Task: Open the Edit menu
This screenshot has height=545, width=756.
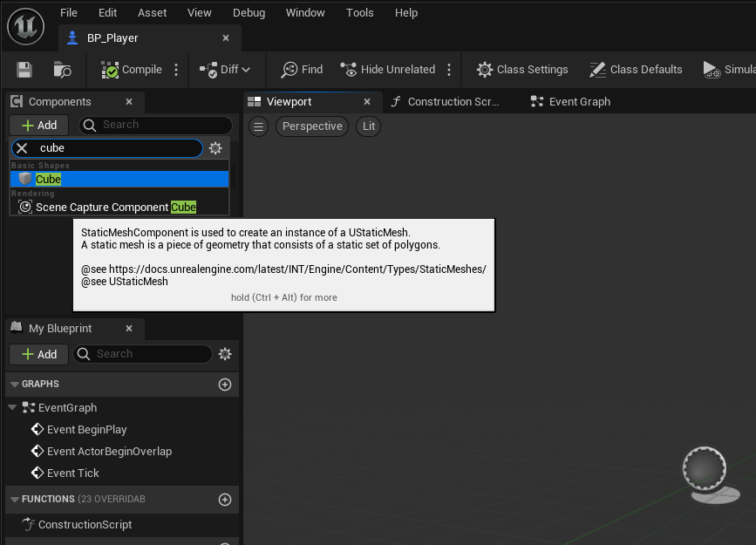Action: click(x=107, y=13)
